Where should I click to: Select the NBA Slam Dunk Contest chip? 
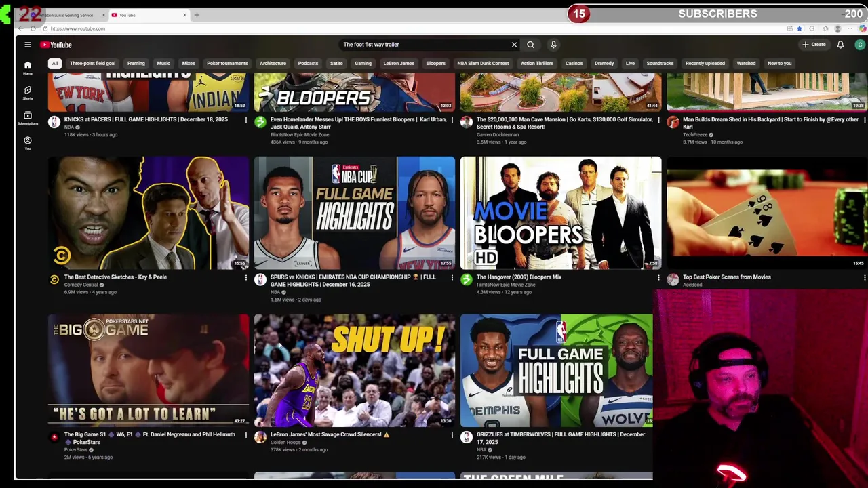[483, 64]
